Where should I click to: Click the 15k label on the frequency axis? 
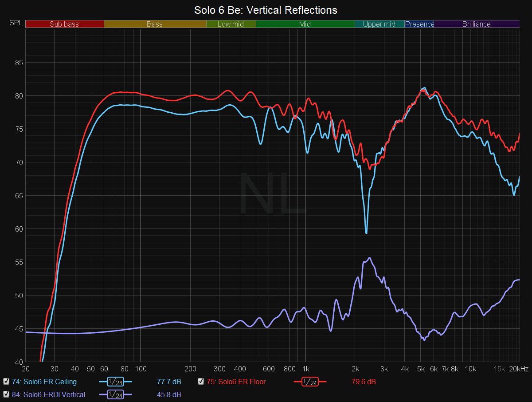(499, 369)
